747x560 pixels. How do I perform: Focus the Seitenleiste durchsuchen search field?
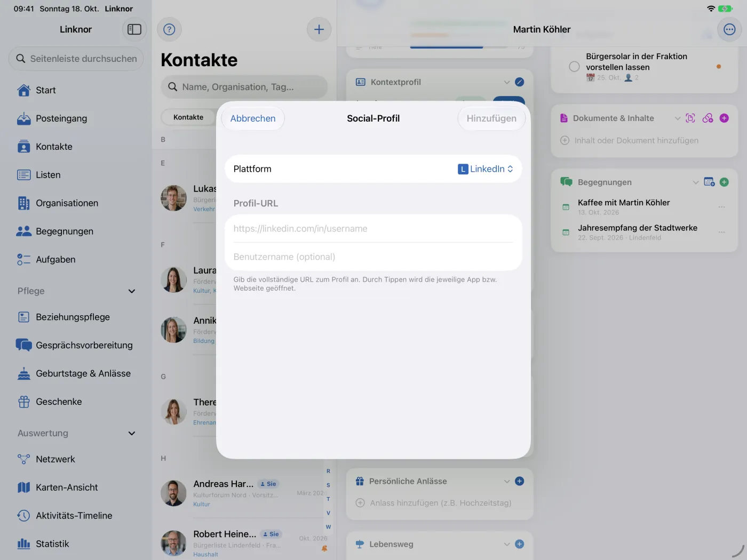76,59
